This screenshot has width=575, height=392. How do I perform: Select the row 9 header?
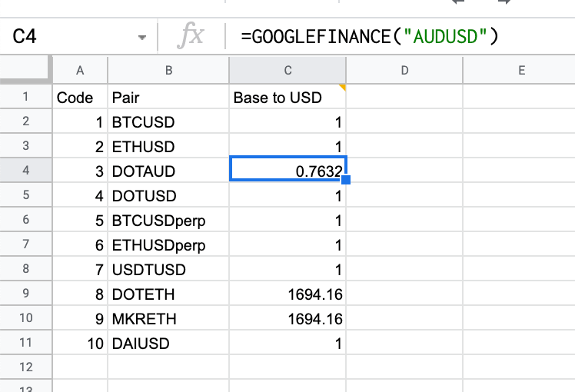pyautogui.click(x=25, y=294)
